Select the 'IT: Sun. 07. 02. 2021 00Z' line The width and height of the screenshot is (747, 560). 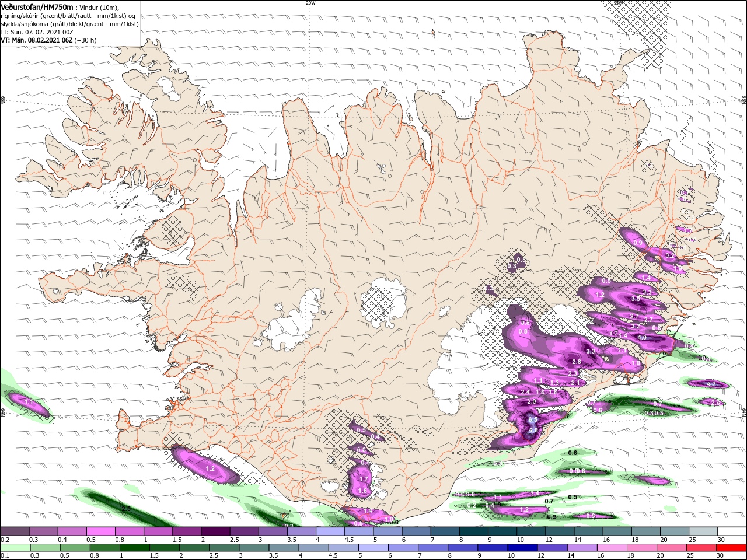[36, 33]
